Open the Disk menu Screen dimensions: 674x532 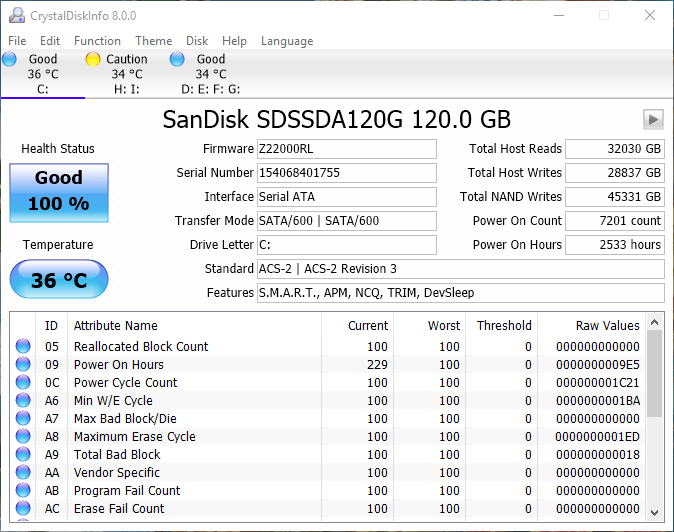(x=197, y=41)
